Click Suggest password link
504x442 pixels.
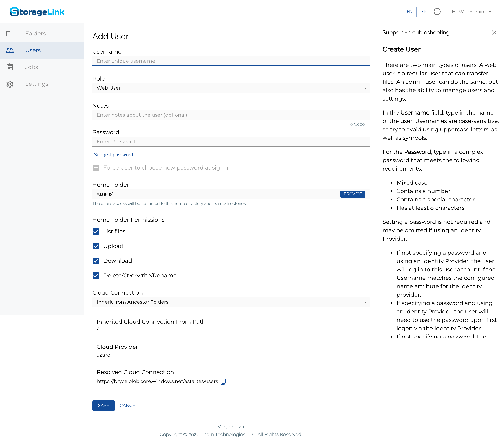(114, 155)
